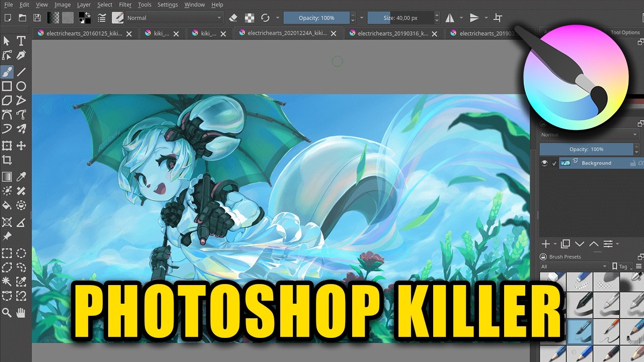Select the Bezier Curve tool
Screen dimensions: 644x362
tap(7, 115)
